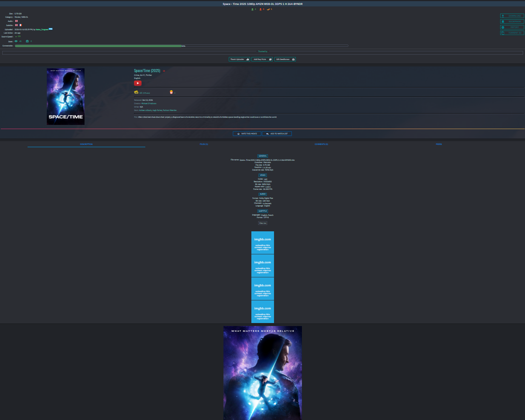Click the small Space/Time poster thumbnail
The image size is (525, 420).
pyautogui.click(x=66, y=97)
